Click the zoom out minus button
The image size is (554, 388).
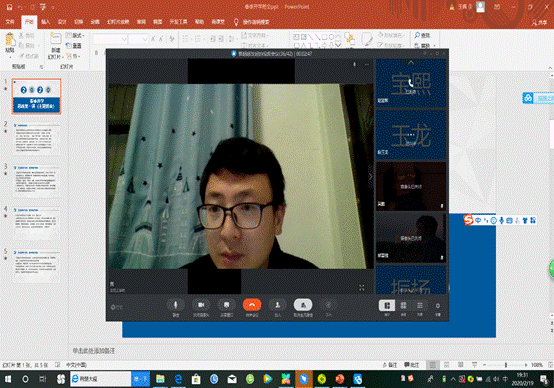(485, 365)
